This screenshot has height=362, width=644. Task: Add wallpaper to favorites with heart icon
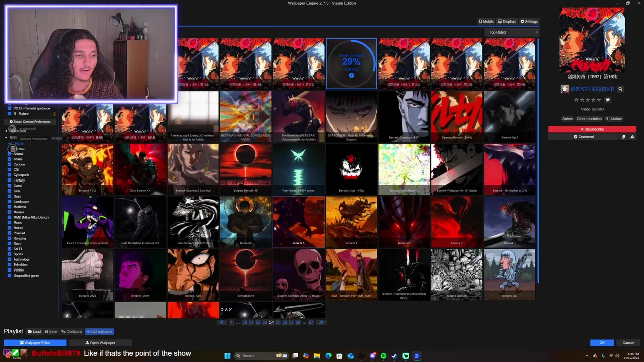click(607, 100)
